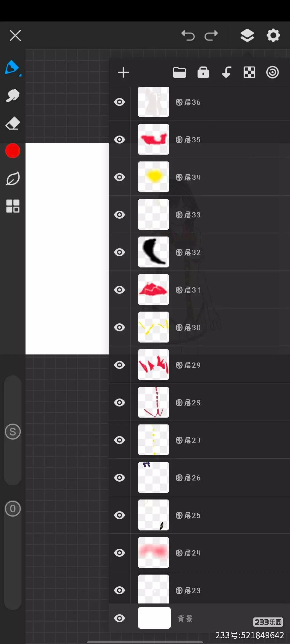Click the layer 34 yellow thumbnail

(153, 177)
